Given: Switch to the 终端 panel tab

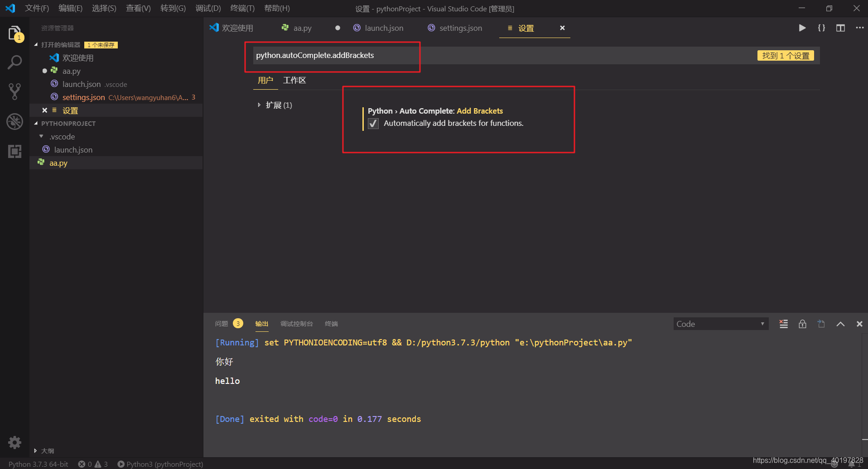Looking at the screenshot, I should click(331, 324).
